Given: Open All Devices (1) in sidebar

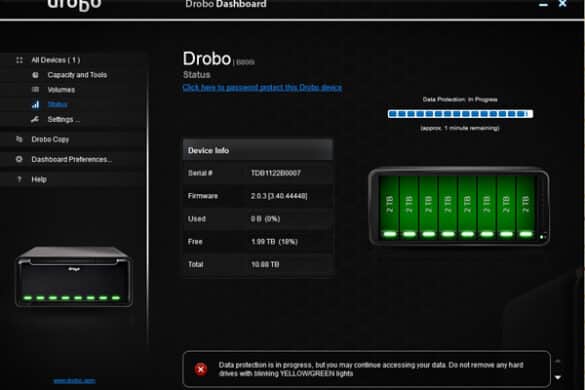Looking at the screenshot, I should (x=56, y=60).
